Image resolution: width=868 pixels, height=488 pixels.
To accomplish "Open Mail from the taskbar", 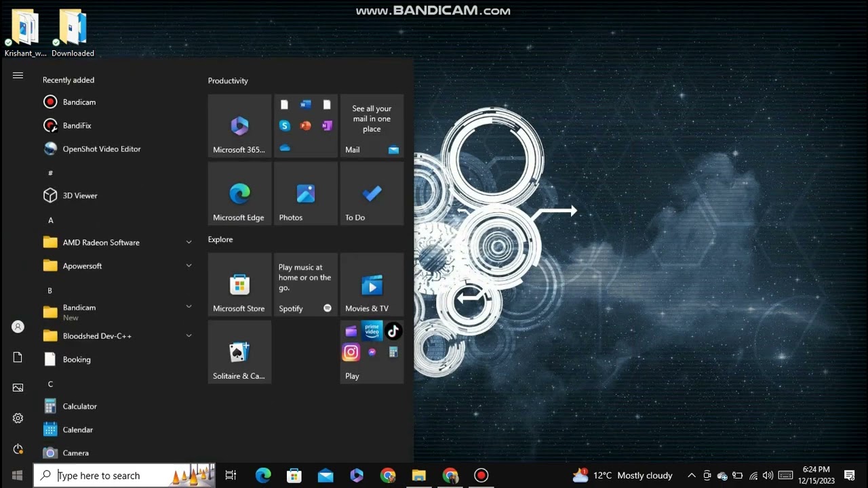I will pyautogui.click(x=325, y=475).
